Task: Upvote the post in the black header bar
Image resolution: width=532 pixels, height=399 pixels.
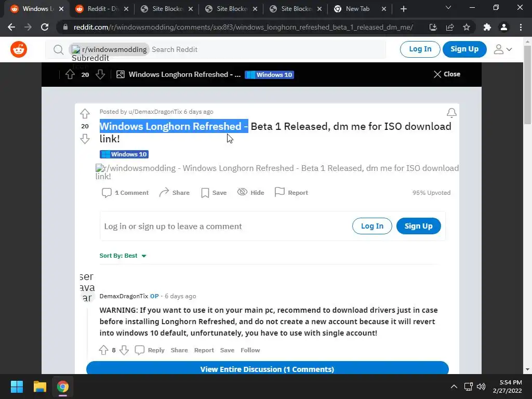Action: 70,74
